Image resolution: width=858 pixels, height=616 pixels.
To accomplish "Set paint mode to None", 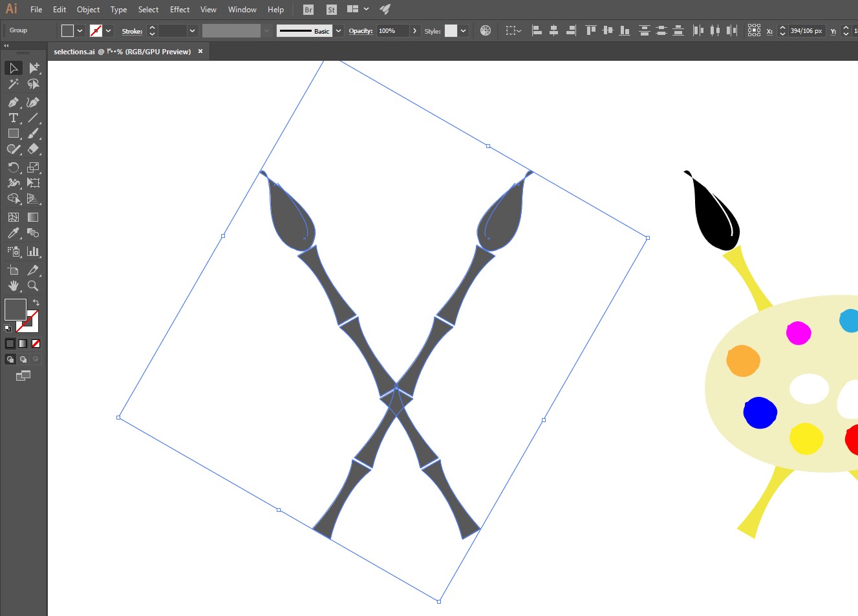I will [x=36, y=344].
